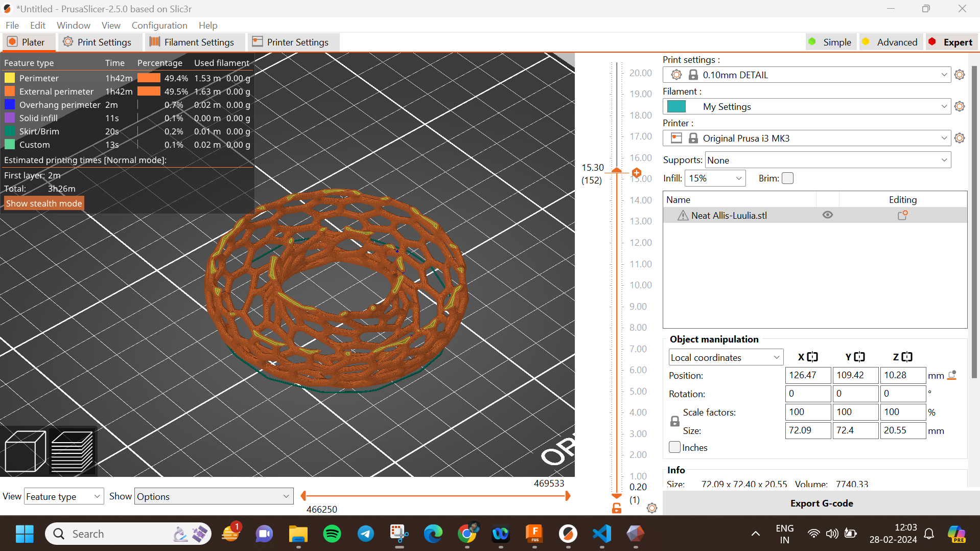Switch to sliced layers preview icon
The image size is (980, 551).
73,451
